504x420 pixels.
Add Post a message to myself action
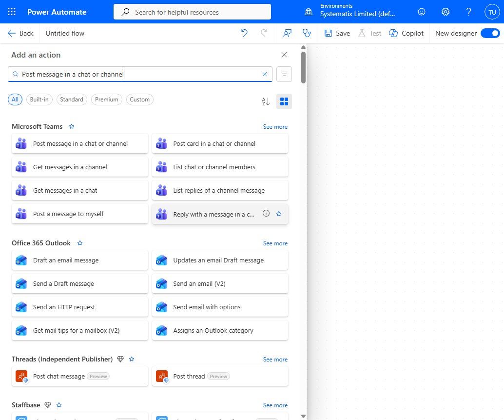(80, 214)
